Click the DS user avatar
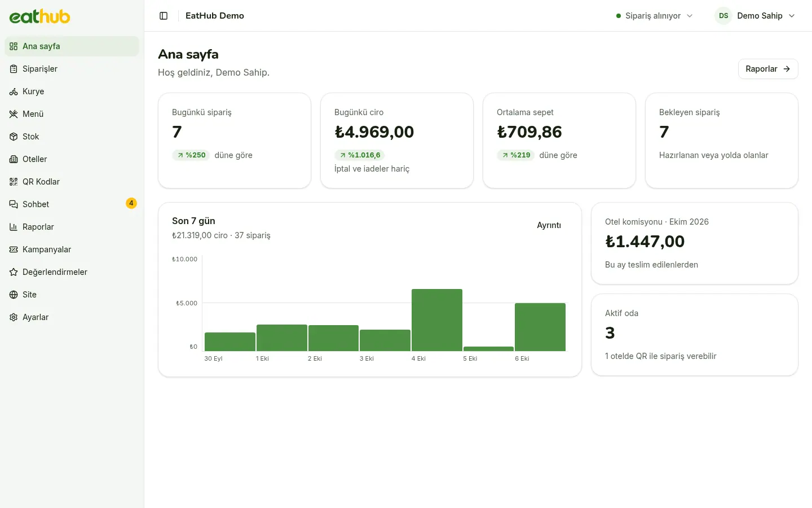The height and width of the screenshot is (508, 812). 723,16
